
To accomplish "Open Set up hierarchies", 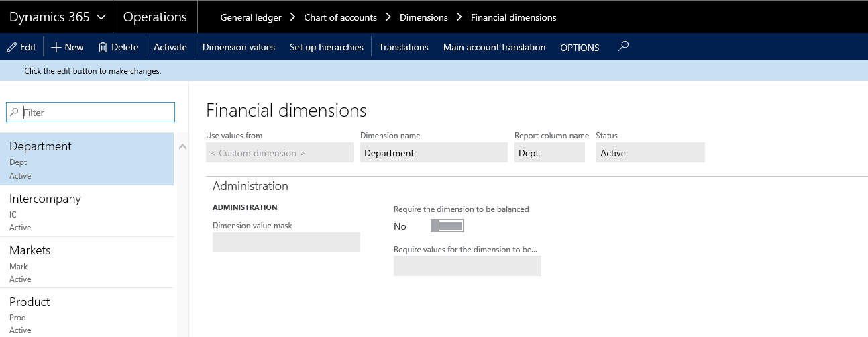I will coord(327,47).
